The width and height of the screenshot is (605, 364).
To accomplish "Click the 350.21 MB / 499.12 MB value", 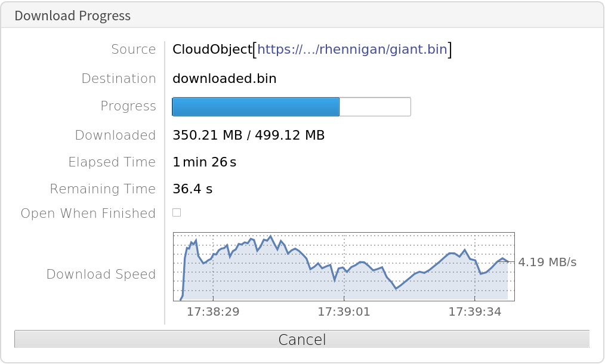I will click(x=248, y=135).
